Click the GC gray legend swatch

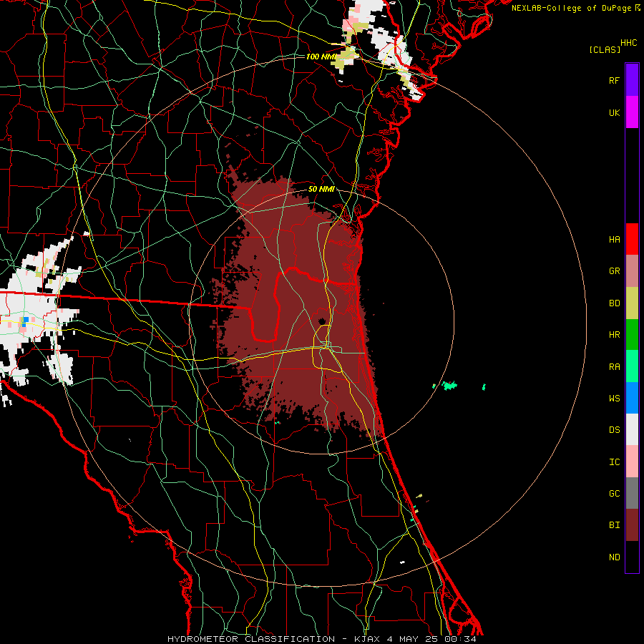click(632, 493)
